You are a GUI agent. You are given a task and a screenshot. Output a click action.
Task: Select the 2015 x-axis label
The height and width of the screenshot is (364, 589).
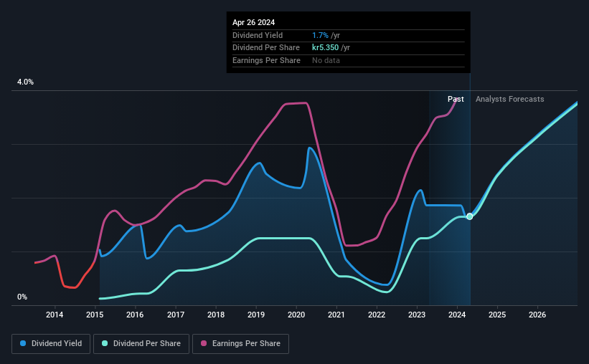(95, 315)
